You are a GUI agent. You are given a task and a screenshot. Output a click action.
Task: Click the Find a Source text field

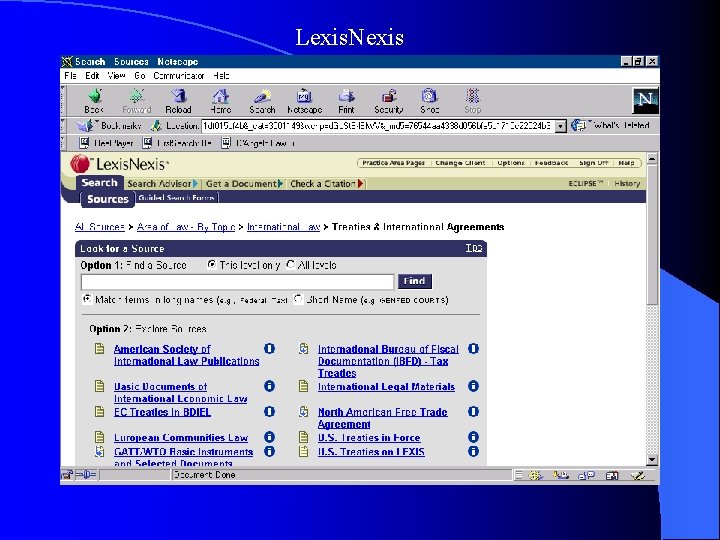(237, 281)
